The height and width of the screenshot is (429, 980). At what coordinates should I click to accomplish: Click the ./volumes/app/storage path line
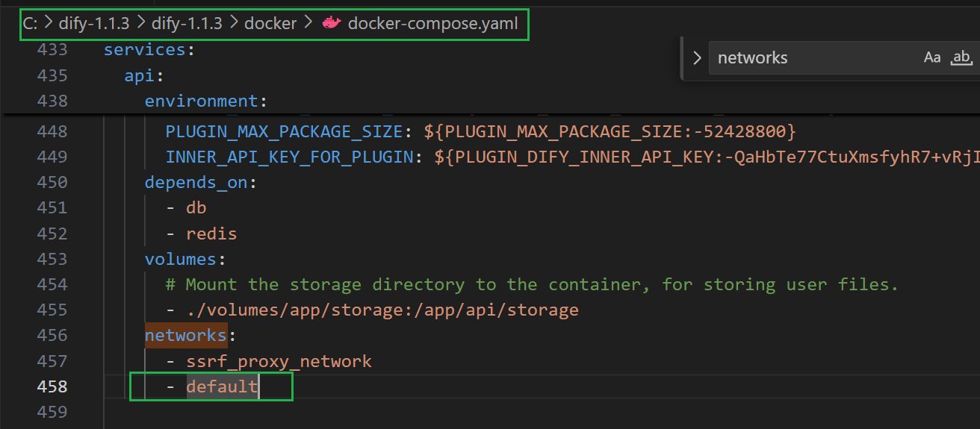[372, 310]
